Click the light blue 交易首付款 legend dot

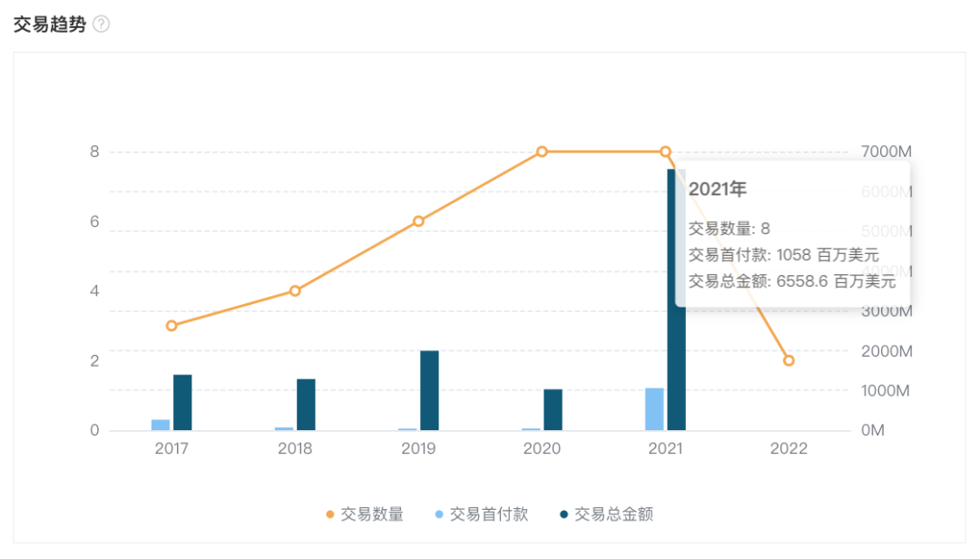tap(439, 515)
